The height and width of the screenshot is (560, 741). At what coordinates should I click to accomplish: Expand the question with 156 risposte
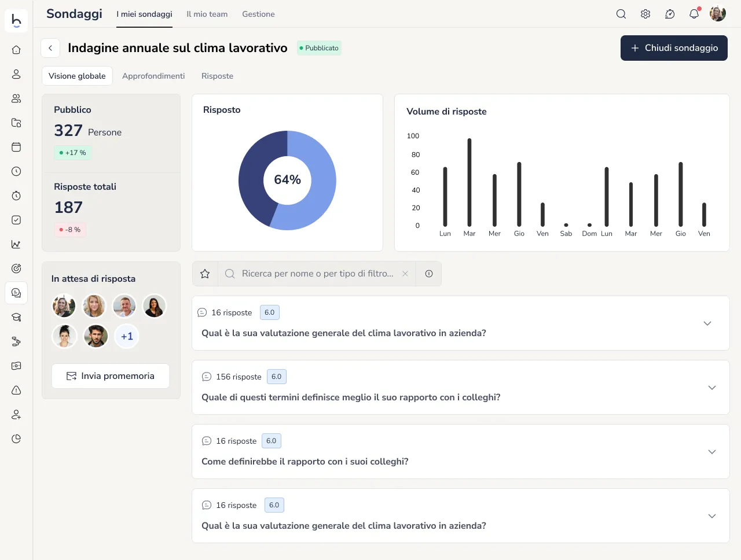[x=712, y=388]
